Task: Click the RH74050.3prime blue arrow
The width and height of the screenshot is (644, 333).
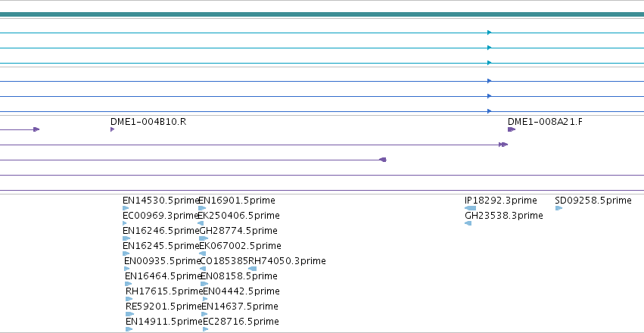Action: tap(253, 269)
